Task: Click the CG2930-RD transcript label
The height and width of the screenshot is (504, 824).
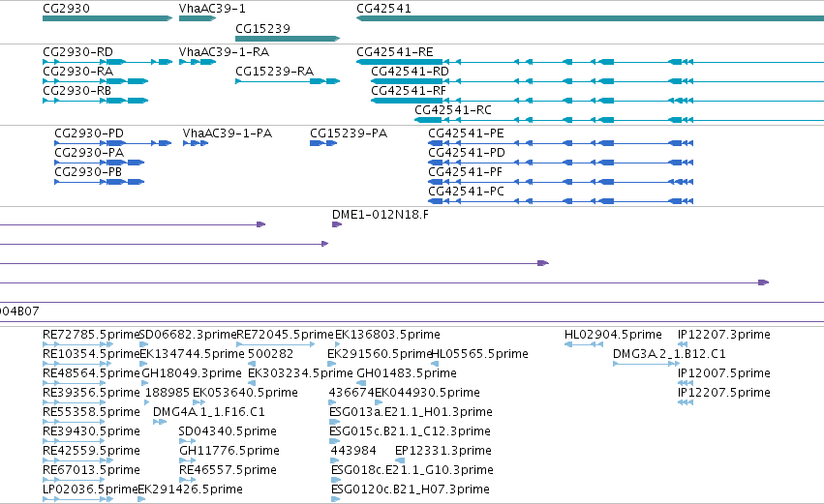Action: point(77,52)
